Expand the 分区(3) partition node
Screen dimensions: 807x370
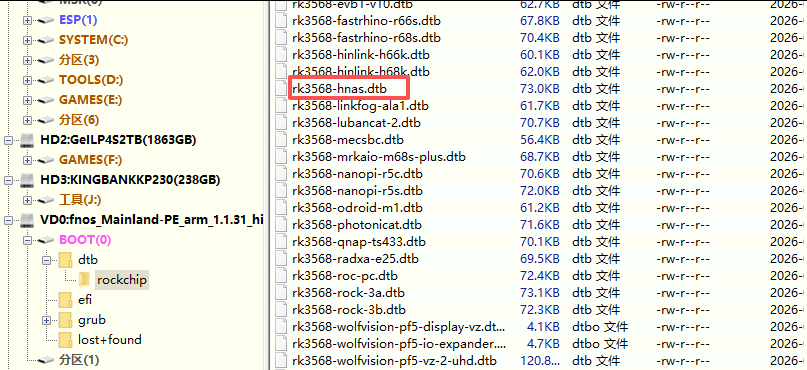click(27, 60)
